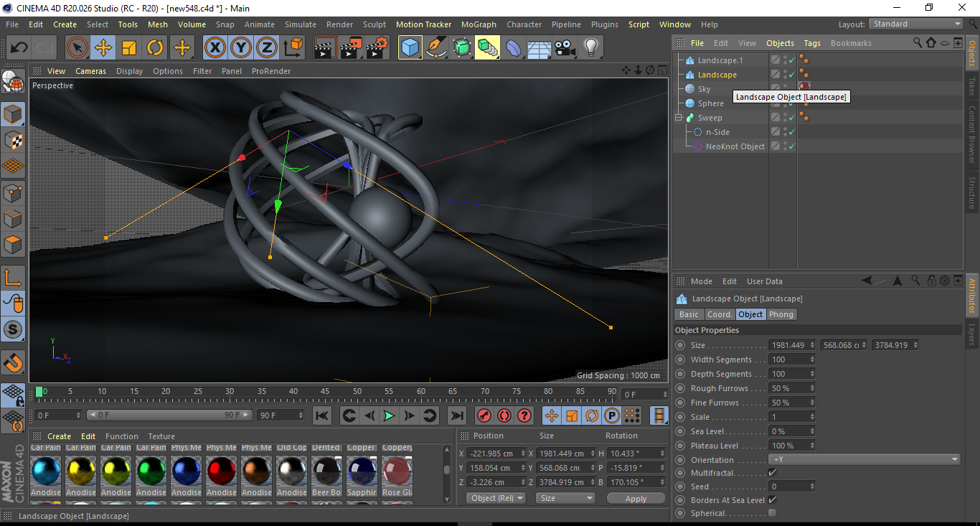Toggle Autokeying red icon

[x=504, y=415]
